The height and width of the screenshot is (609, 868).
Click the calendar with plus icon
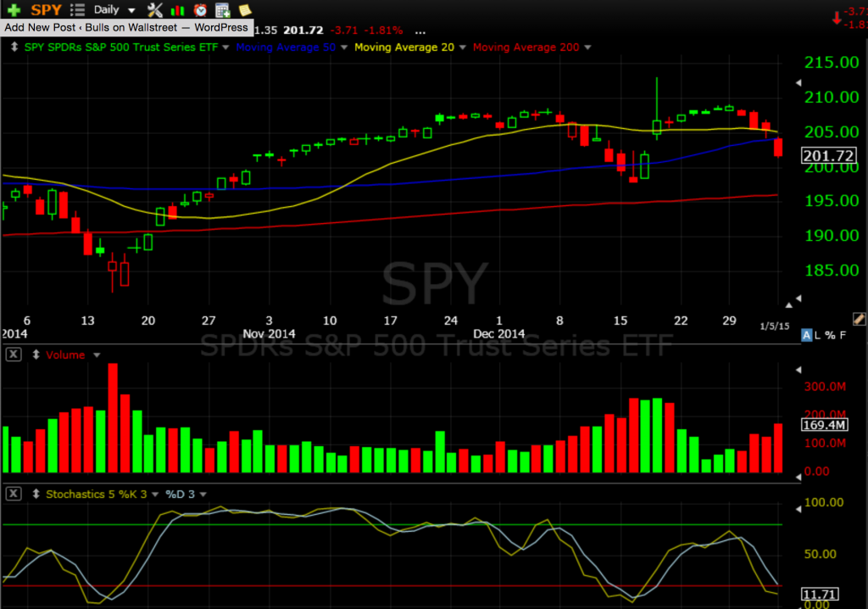[x=223, y=10]
